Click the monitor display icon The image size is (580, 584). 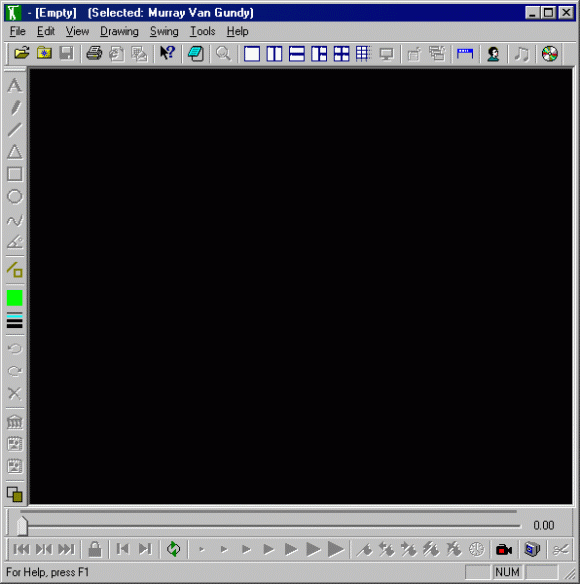386,54
